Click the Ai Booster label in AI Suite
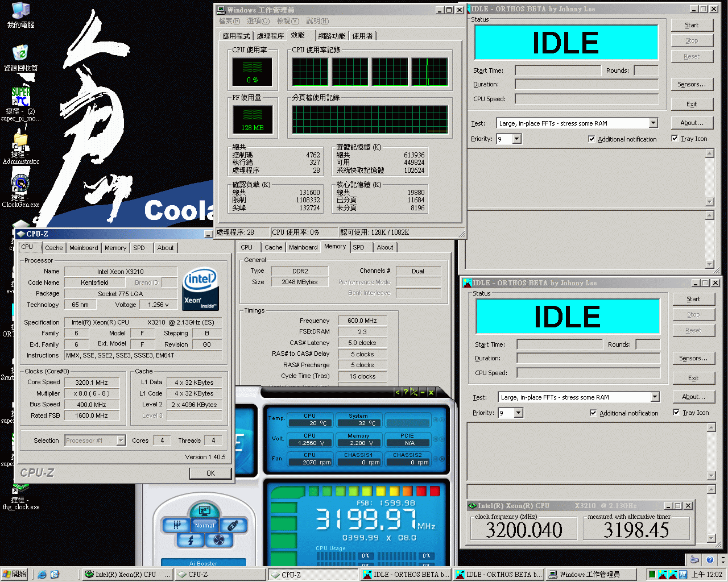Viewport: 728px width, 582px height. click(203, 563)
